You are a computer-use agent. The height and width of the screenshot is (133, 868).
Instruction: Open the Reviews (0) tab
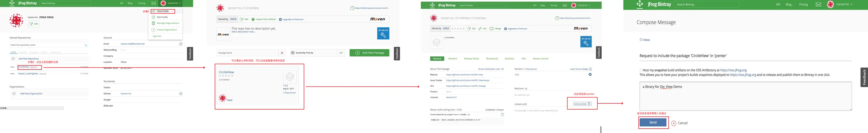pyautogui.click(x=492, y=59)
